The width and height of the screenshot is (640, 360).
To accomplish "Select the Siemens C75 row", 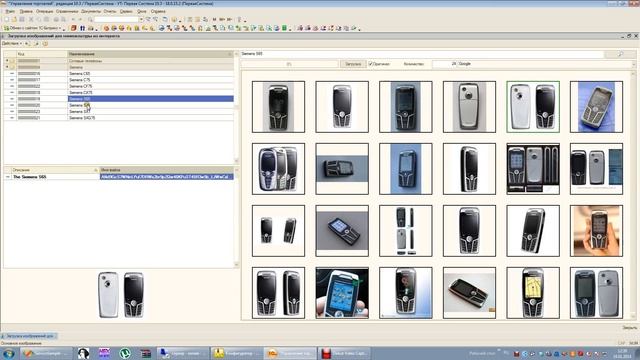I will [x=118, y=80].
